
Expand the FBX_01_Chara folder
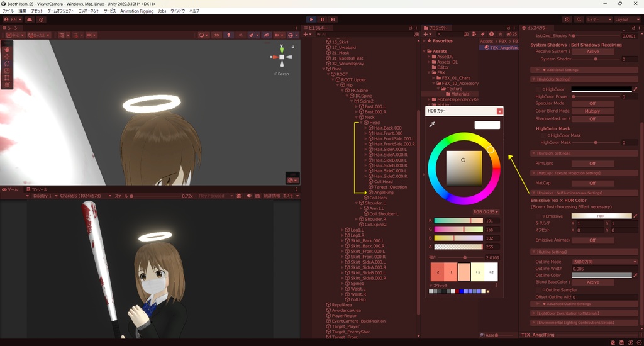(433, 77)
